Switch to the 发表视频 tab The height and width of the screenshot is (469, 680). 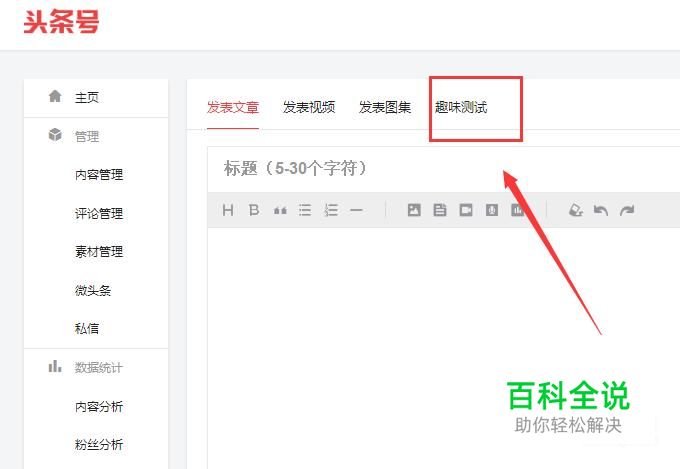tap(309, 107)
